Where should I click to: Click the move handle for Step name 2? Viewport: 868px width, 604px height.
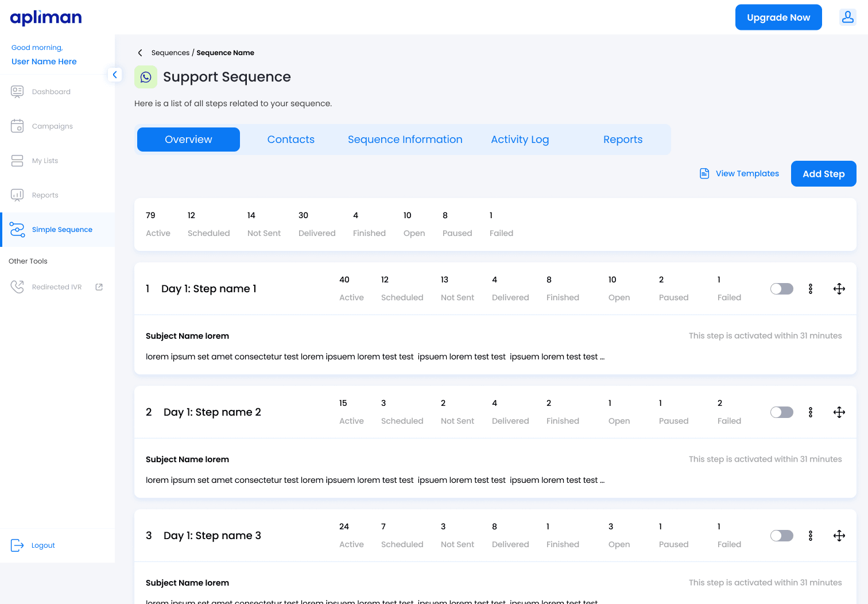pos(839,412)
